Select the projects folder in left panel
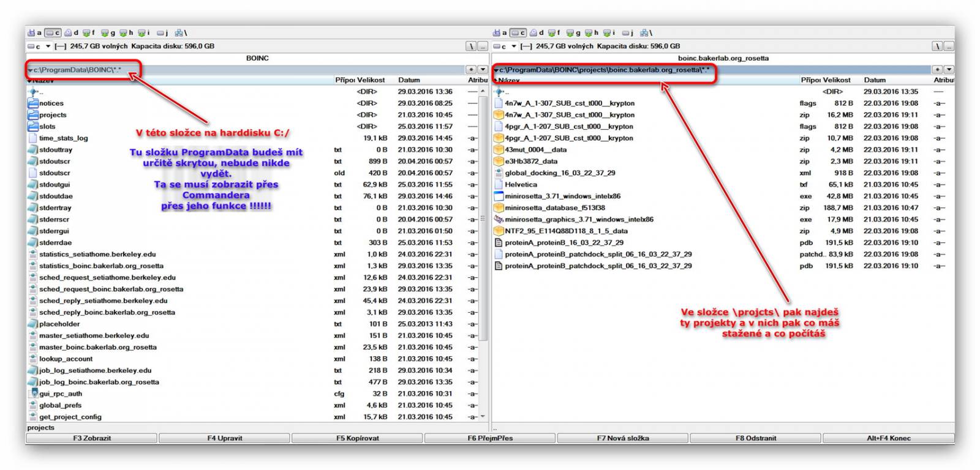Screen dimensions: 980x470 (53, 115)
